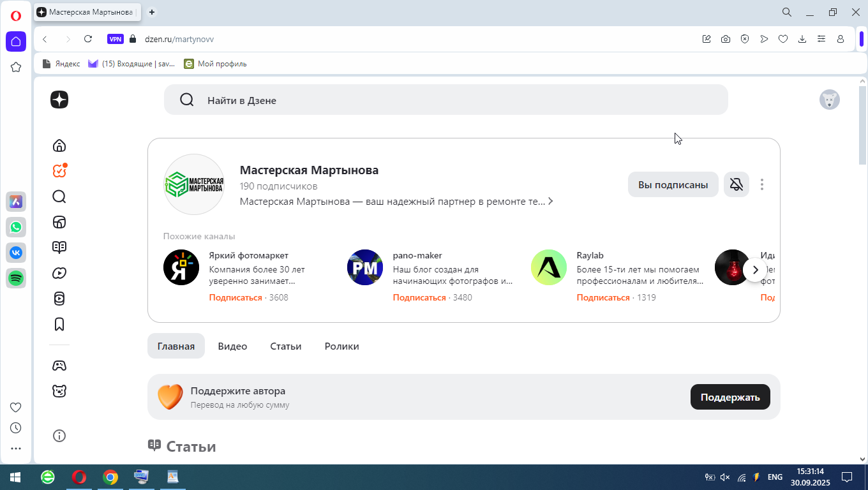Go to Dzen home feed icon
The height and width of the screenshot is (490, 868).
click(59, 145)
